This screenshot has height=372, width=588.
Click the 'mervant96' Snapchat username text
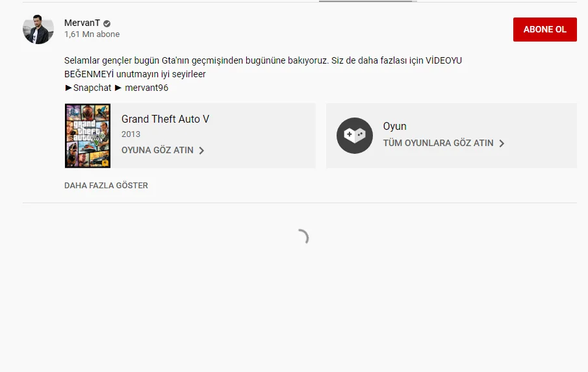(x=146, y=88)
